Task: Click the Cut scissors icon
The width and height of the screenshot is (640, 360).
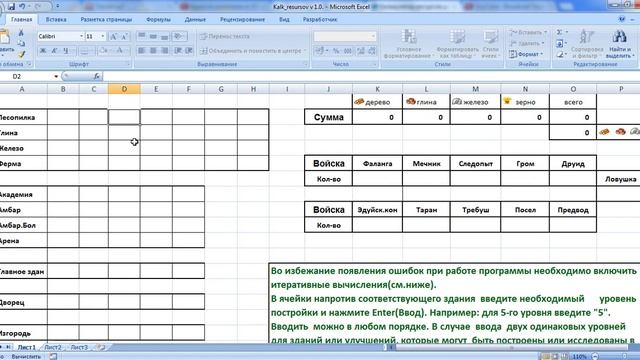Action: coord(21,33)
